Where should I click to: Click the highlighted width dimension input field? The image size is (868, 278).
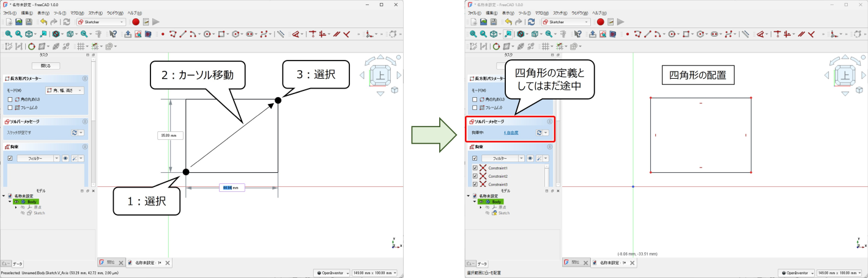[x=231, y=188]
